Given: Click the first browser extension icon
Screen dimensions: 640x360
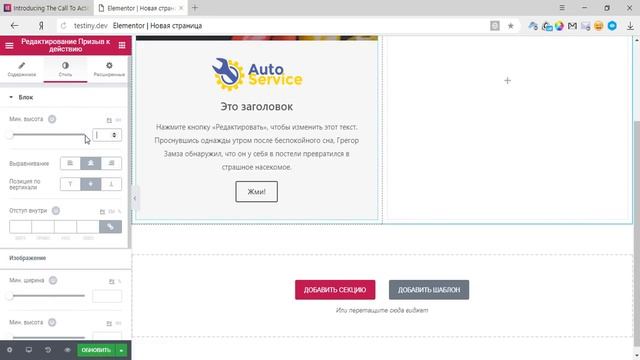Looking at the screenshot, I should tap(533, 26).
